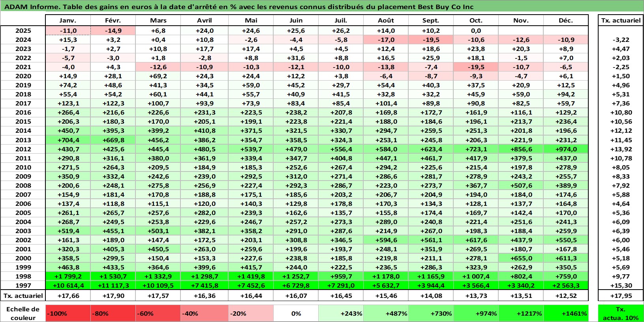Click the 2021 year row label
Image resolution: width=644 pixels, height=322 pixels.
click(x=23, y=67)
